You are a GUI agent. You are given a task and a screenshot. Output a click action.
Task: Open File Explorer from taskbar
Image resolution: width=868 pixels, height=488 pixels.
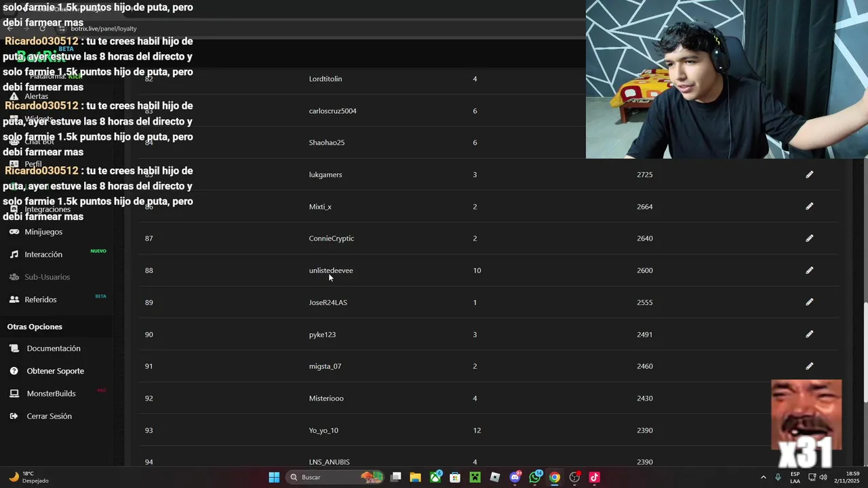[x=415, y=477]
